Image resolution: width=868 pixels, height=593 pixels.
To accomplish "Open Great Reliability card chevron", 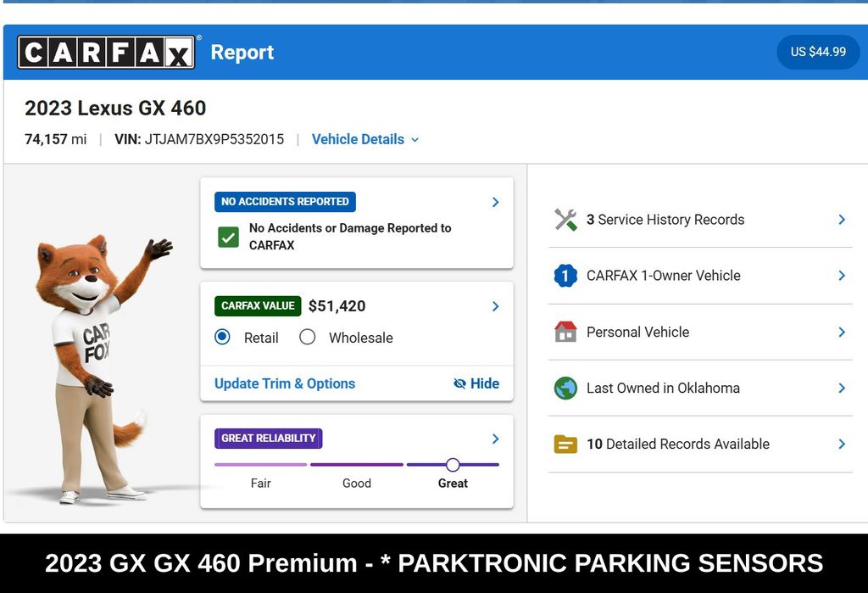I will coord(495,439).
